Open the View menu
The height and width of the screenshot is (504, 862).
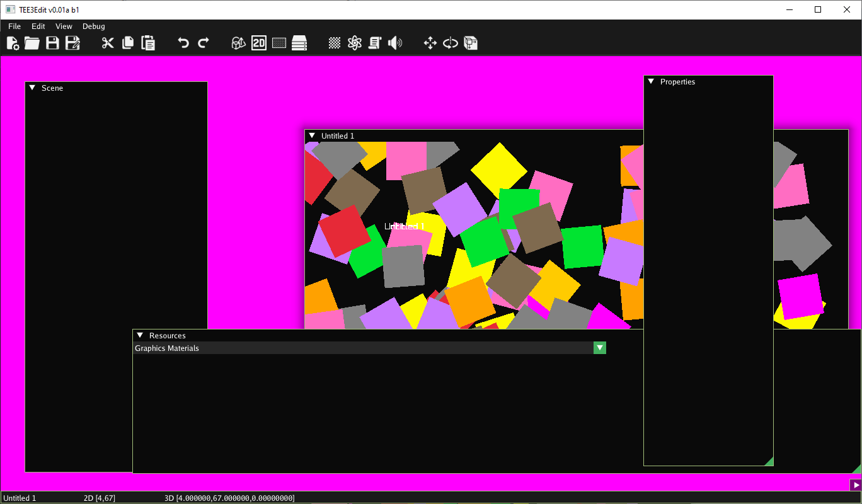(64, 26)
